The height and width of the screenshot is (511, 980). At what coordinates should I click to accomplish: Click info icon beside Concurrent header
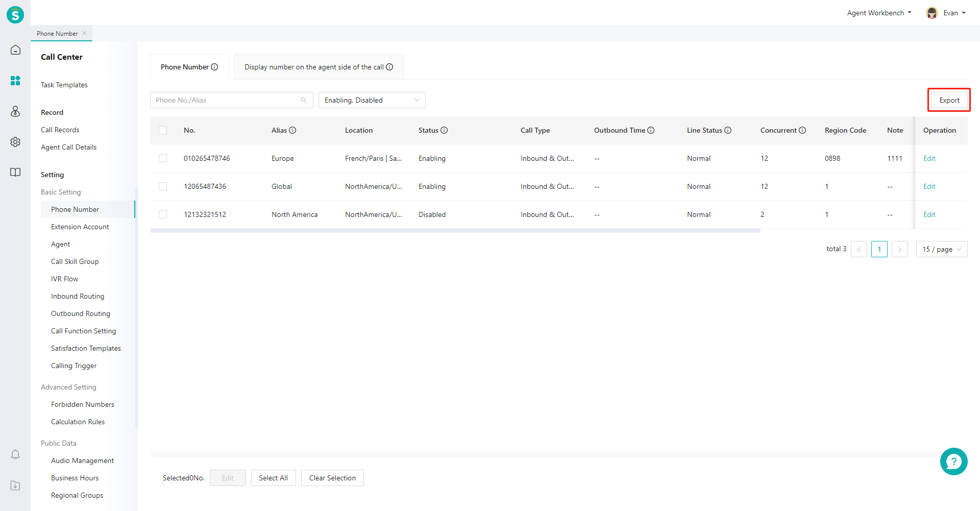(802, 130)
